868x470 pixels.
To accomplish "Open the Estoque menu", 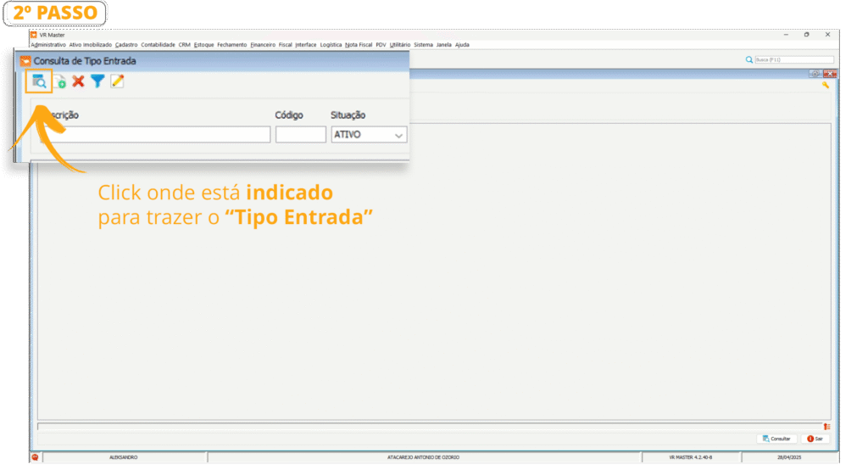I will pos(203,45).
